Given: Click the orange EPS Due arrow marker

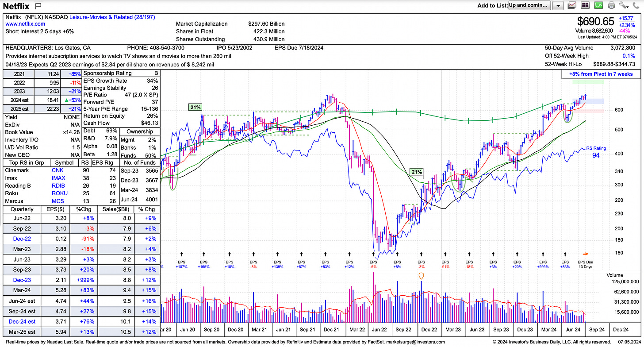Looking at the screenshot, I should tap(586, 254).
